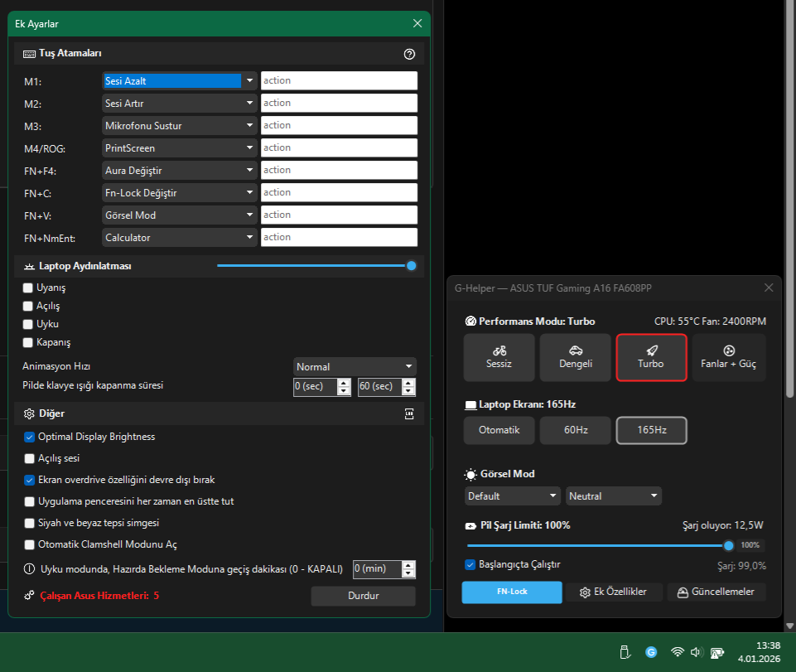This screenshot has height=672, width=796.
Task: Enable Kapanış backlight checkbox
Action: (x=28, y=342)
